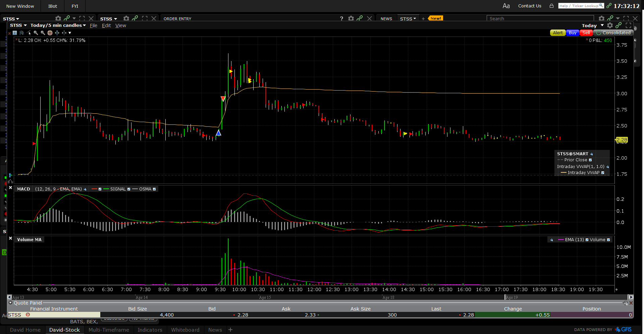Open the Intraday VWAP wrench settings
The width and height of the screenshot is (644, 334).
click(607, 167)
